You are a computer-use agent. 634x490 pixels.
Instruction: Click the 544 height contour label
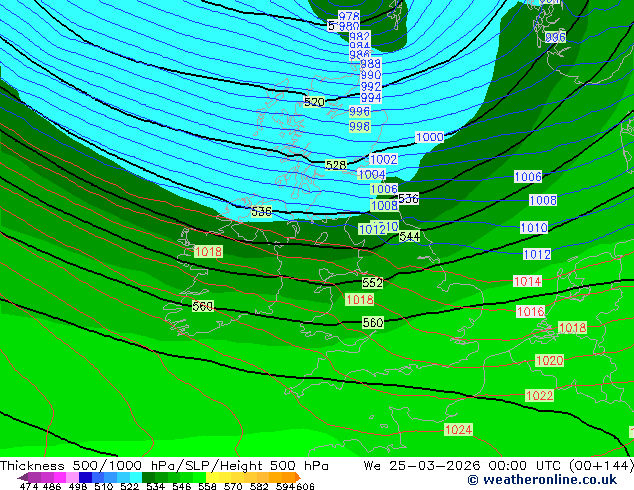click(x=409, y=237)
